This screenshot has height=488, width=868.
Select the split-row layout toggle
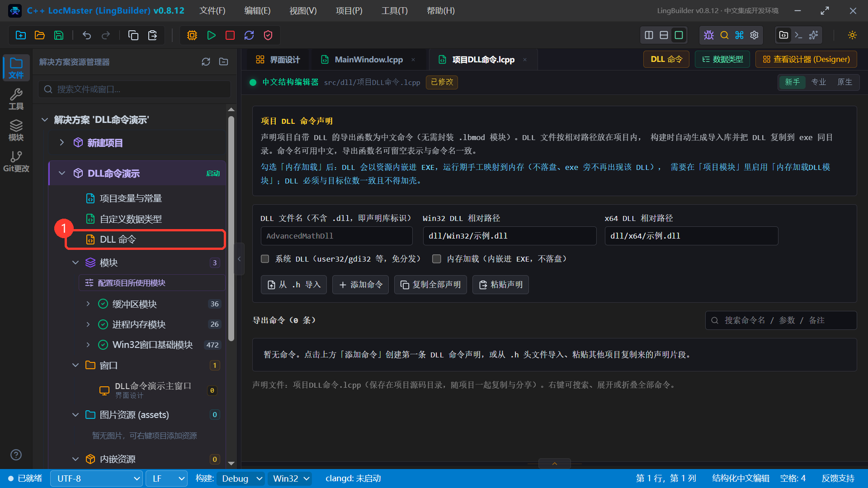click(x=664, y=35)
